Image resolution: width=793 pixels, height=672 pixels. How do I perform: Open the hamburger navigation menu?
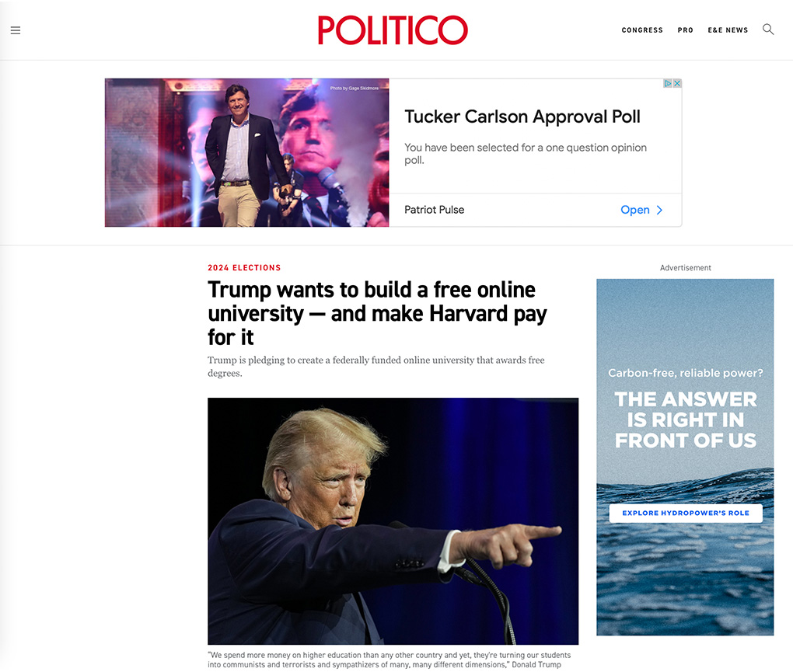[x=16, y=30]
